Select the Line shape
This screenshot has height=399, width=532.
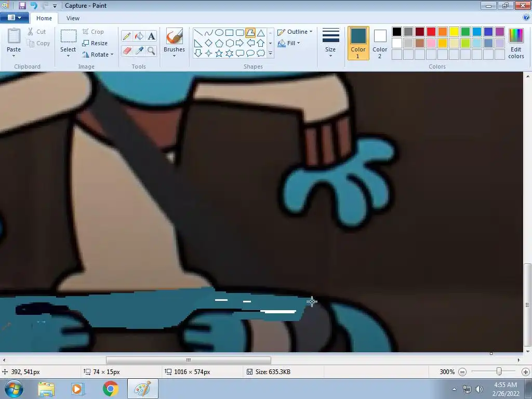click(198, 33)
